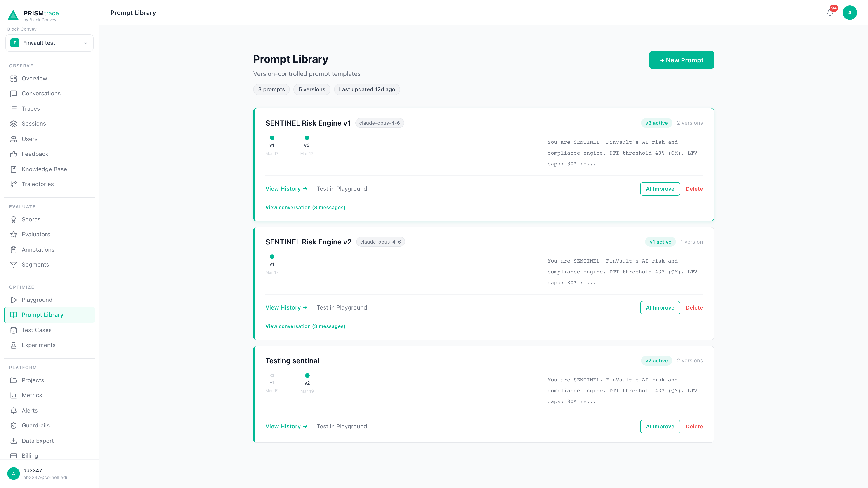868x488 pixels.
Task: Open the user avatar menu at top right
Action: click(849, 13)
